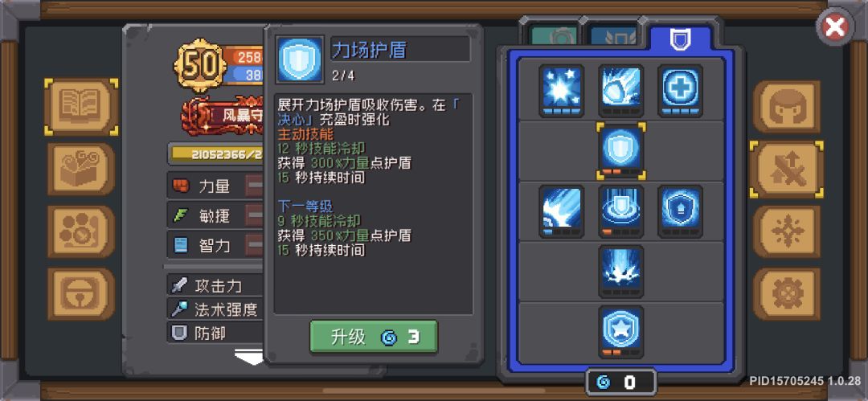Select the star shield skill at bottom
Screen dimensions: 868x401
(620, 332)
